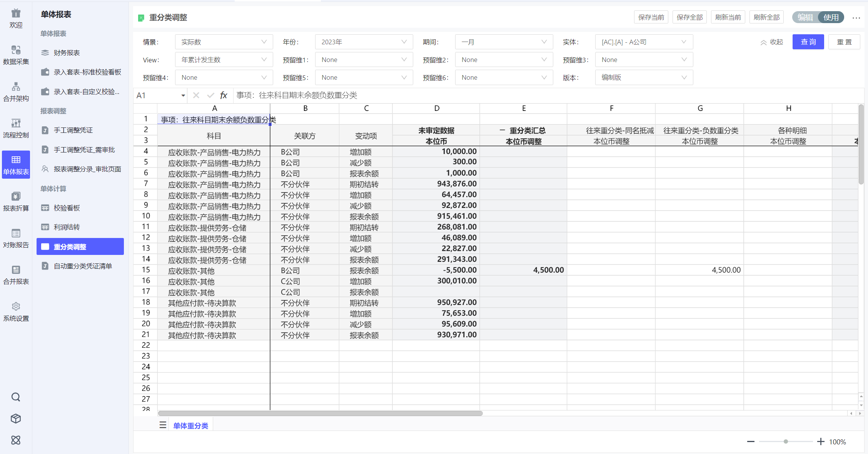Screen dimensions: 868x454
Task: Select the 单体重分类 sheet tab
Action: [x=190, y=426]
